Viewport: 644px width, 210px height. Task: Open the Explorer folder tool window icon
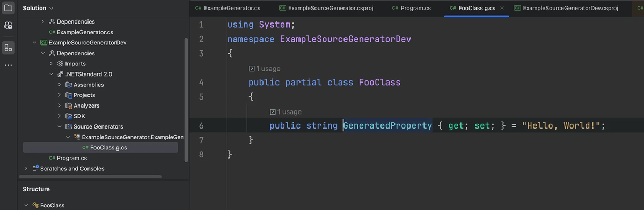click(8, 9)
